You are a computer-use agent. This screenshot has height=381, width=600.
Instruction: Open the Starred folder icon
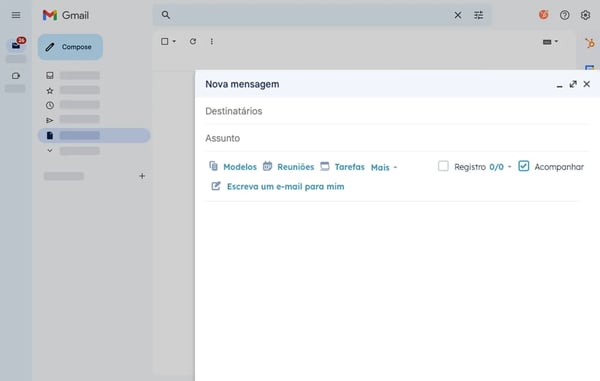point(50,91)
